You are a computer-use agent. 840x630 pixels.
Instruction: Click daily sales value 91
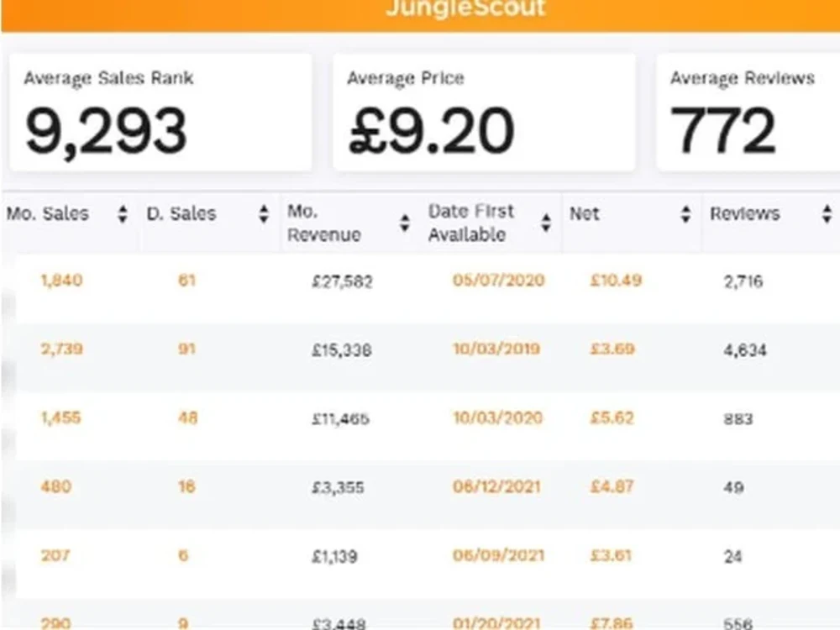(186, 349)
